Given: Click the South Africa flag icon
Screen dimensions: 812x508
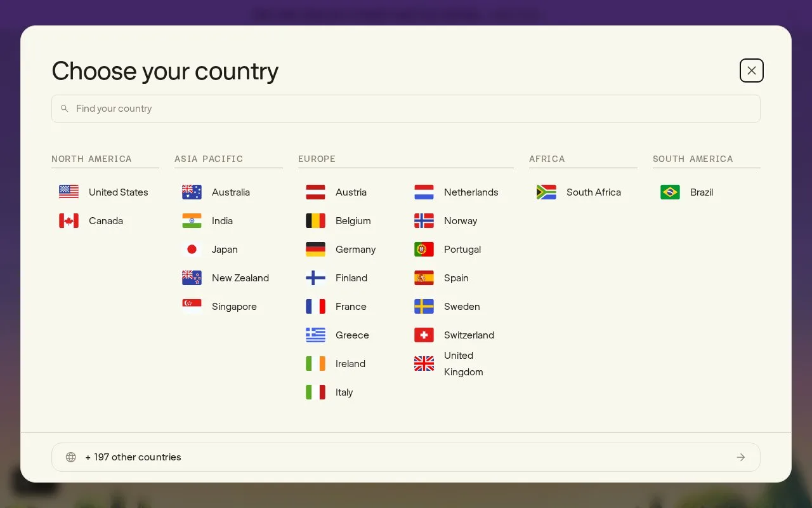Looking at the screenshot, I should pos(546,192).
